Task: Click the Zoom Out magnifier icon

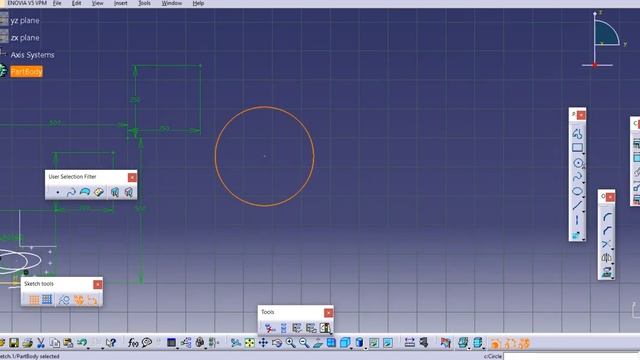Action: [x=304, y=343]
